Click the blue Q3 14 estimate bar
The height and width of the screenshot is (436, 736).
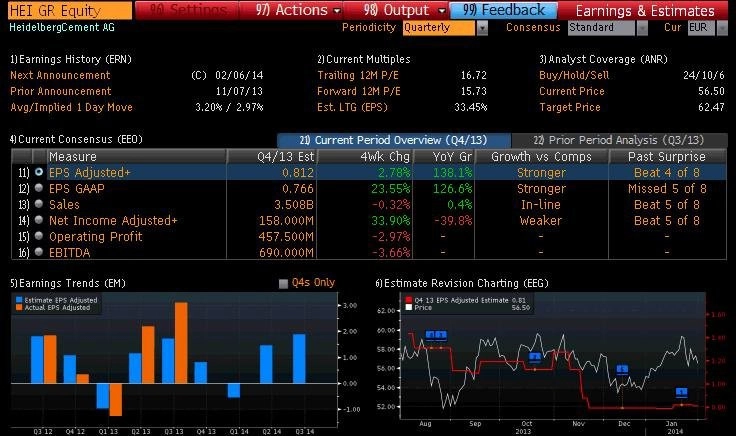tap(299, 359)
